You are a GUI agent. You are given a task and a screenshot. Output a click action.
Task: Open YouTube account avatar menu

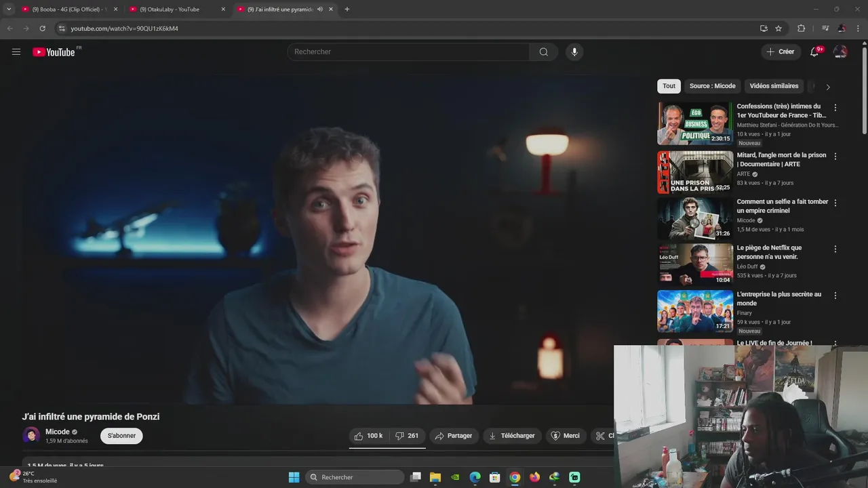pyautogui.click(x=840, y=52)
